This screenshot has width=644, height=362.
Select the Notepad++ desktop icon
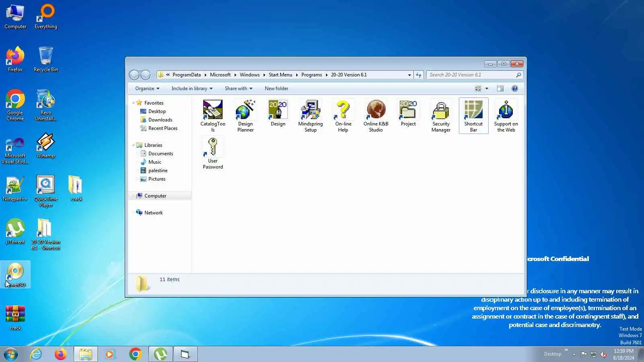point(15,188)
